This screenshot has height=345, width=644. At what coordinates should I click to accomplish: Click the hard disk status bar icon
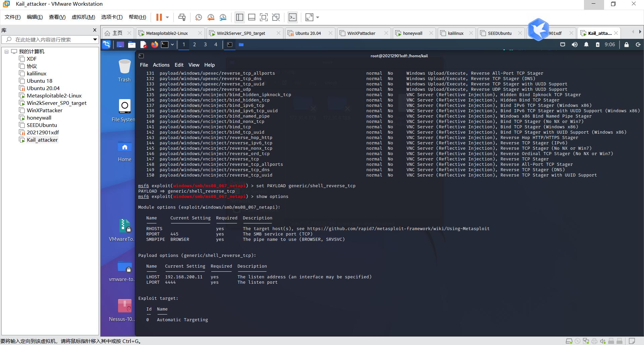point(569,341)
